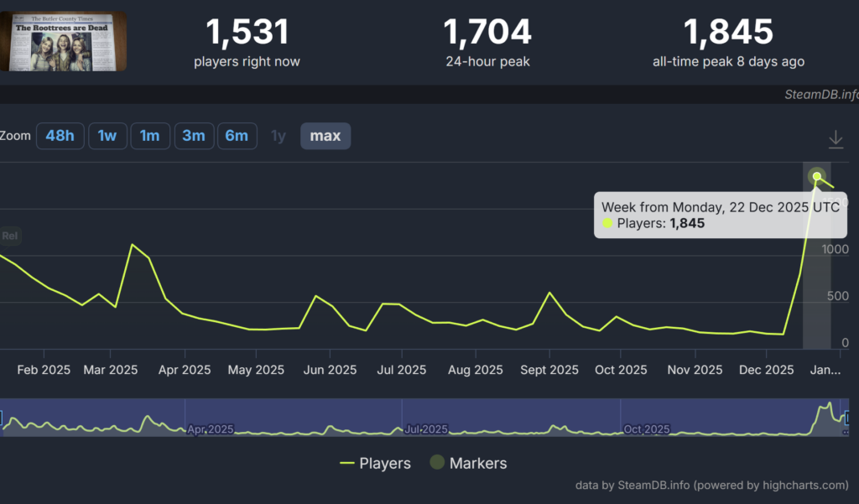Screen dimensions: 859x504
Task: Click the chart download icon
Action: (836, 139)
